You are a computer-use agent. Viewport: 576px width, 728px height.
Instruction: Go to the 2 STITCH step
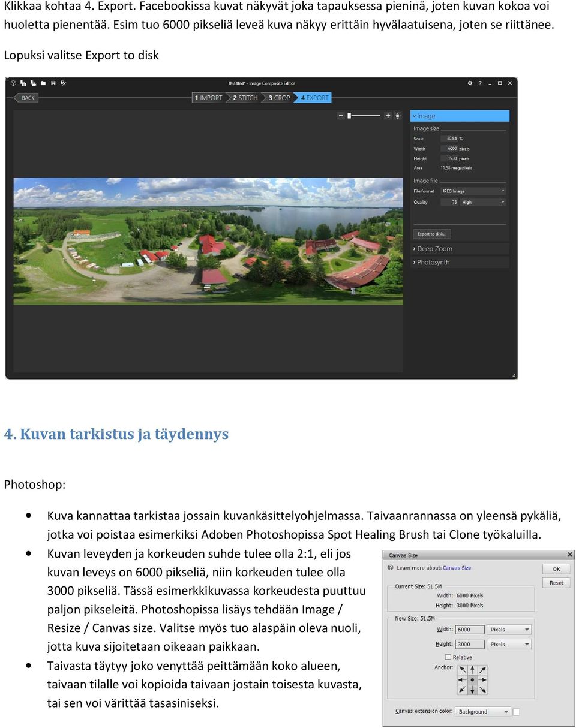[x=245, y=98]
